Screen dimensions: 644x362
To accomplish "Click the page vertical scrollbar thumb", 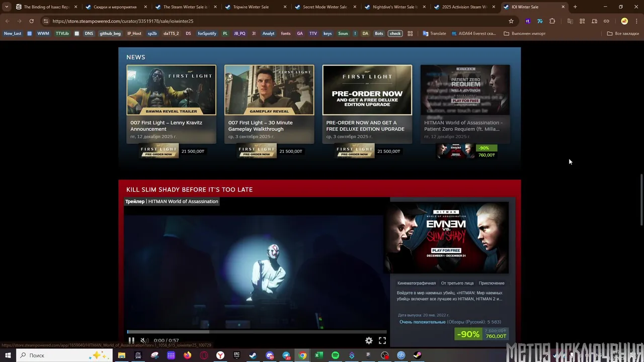I will pos(641,200).
